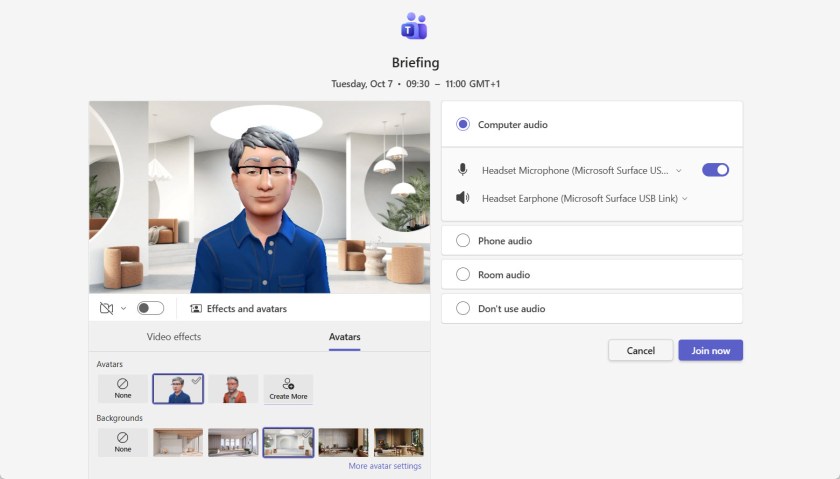Viewport: 840px width, 479px height.
Task: Switch to the Avatars tab
Action: (x=344, y=336)
